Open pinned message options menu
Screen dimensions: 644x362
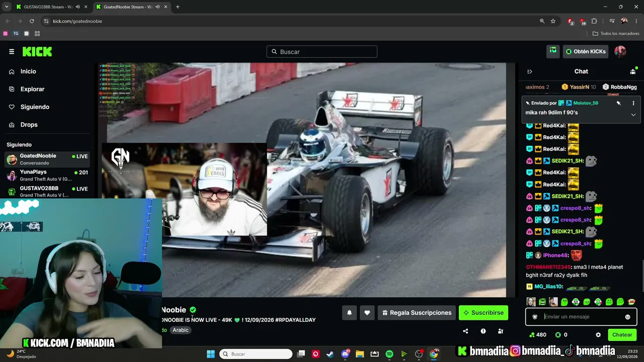[x=633, y=103]
